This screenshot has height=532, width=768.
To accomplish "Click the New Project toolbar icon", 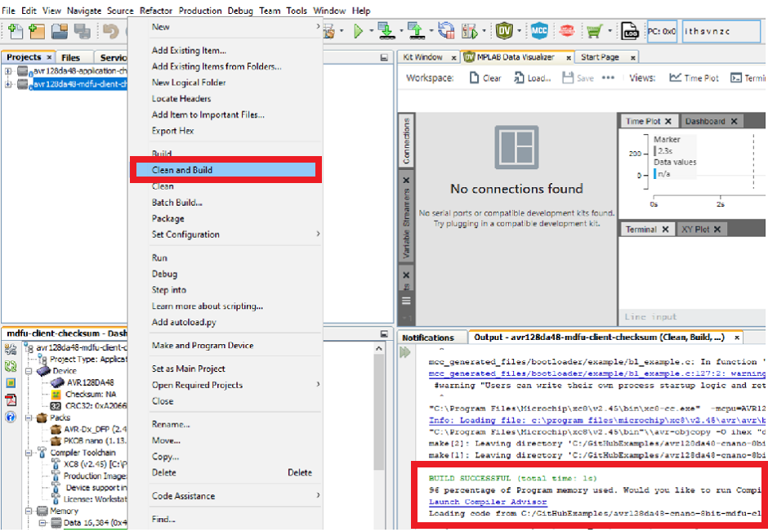I will pos(37,31).
